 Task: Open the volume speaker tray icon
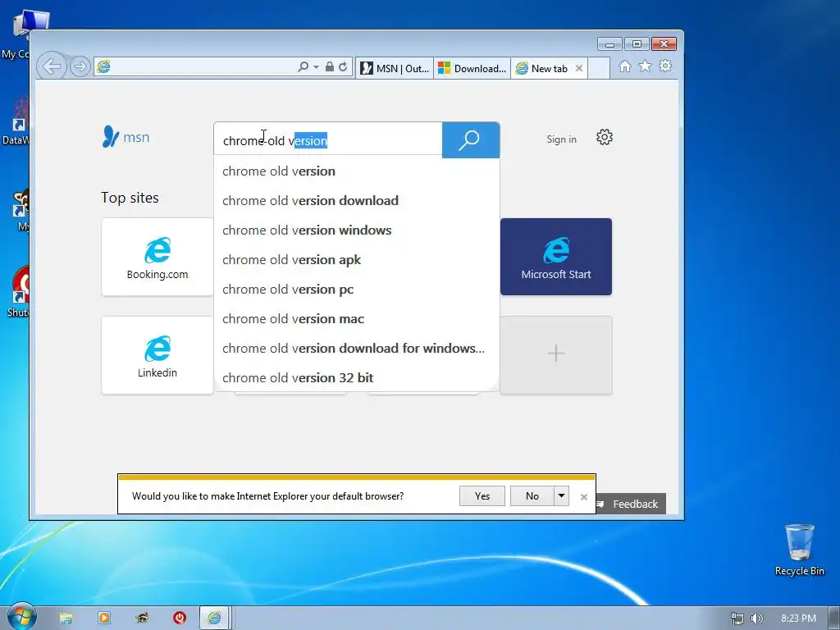(756, 619)
